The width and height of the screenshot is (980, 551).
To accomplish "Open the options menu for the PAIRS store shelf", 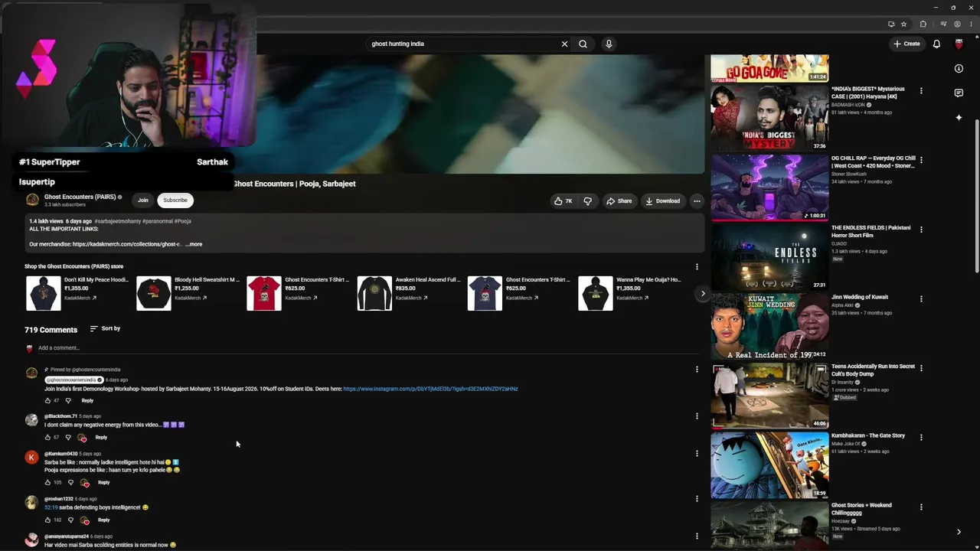I will click(697, 266).
